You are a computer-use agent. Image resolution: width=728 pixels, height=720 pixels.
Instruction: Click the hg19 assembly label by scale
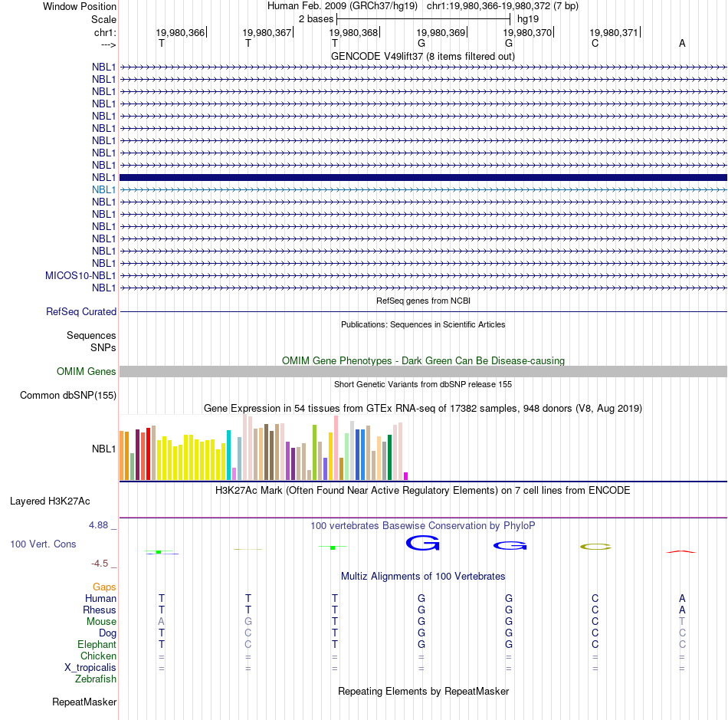click(x=528, y=19)
